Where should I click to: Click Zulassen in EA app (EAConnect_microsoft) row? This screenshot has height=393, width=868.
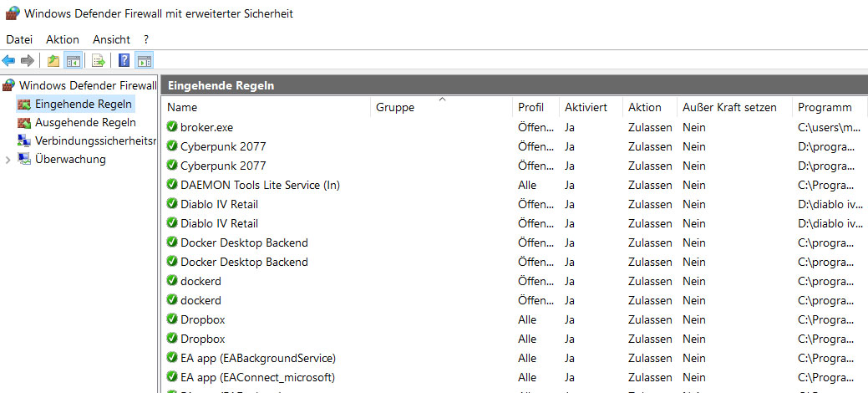651,377
